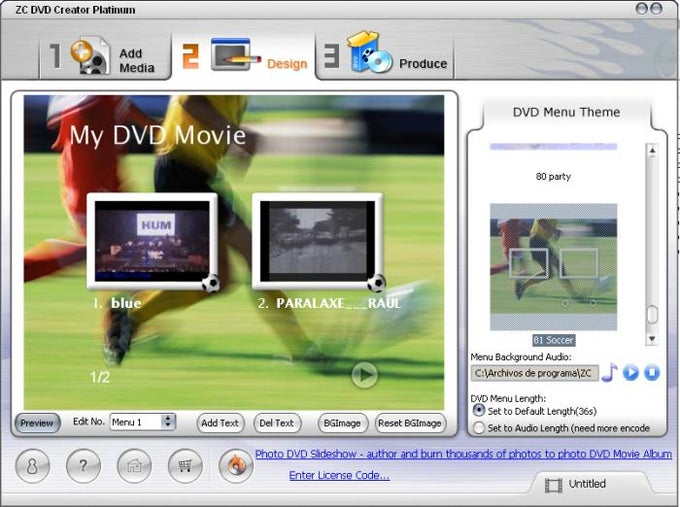Close the ZC DVD Creator window
This screenshot has width=680, height=507.
(656, 9)
